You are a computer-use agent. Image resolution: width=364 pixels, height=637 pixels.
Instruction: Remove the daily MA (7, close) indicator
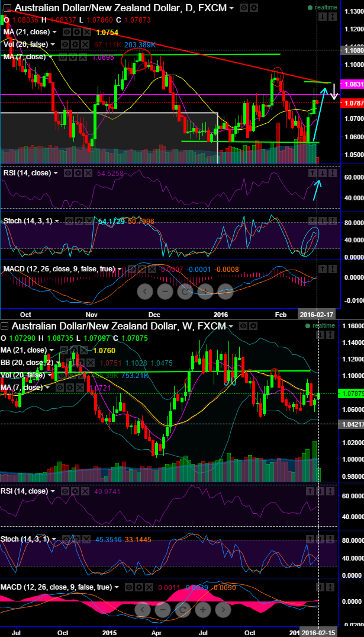pos(83,57)
